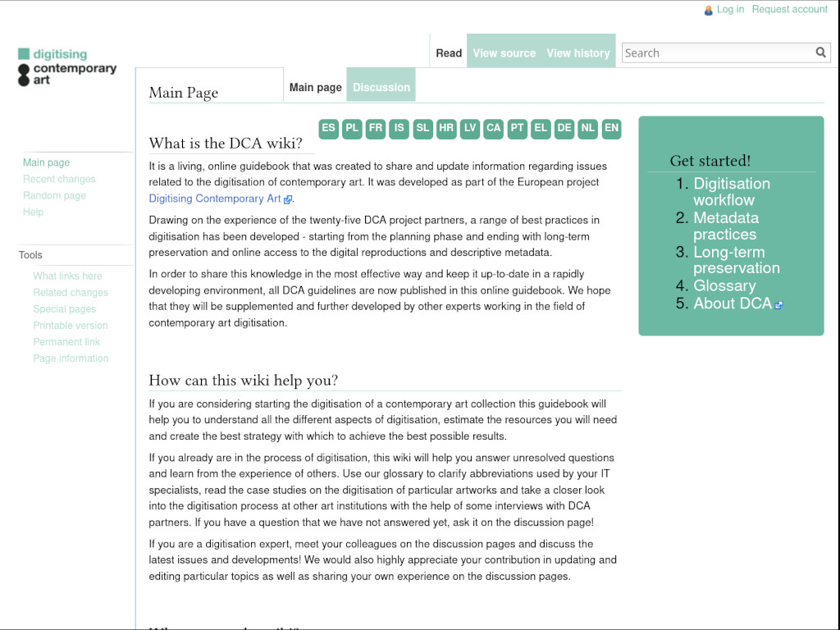Open the Digitisation workflow link
Image resolution: width=840 pixels, height=630 pixels.
pos(731,192)
